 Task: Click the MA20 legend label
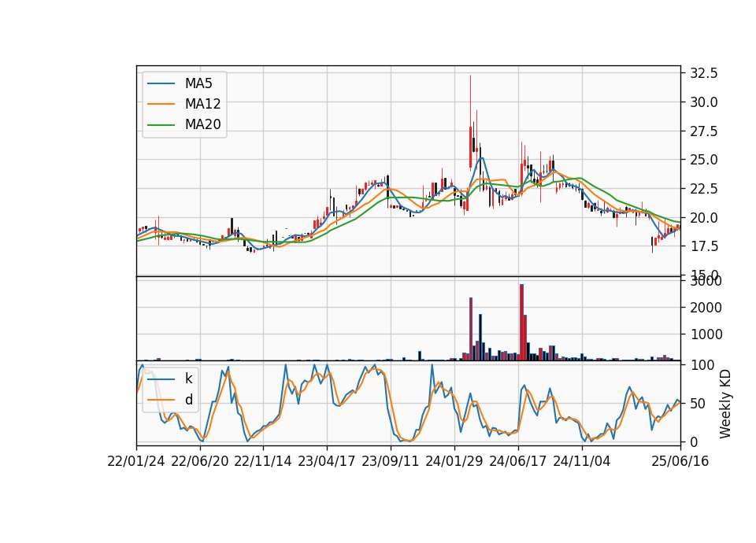202,124
